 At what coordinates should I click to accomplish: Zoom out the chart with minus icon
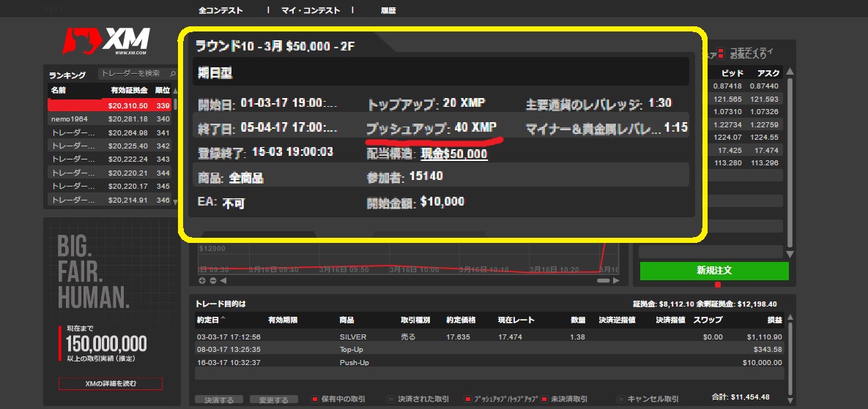212,280
